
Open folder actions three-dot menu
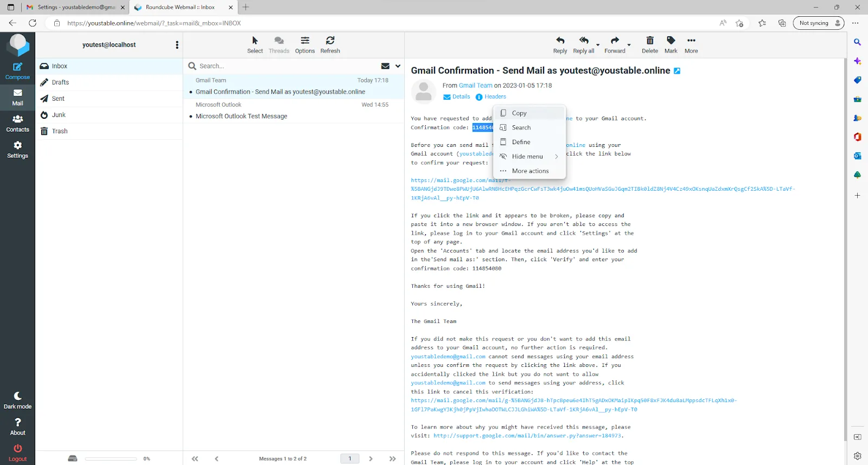[x=177, y=45]
